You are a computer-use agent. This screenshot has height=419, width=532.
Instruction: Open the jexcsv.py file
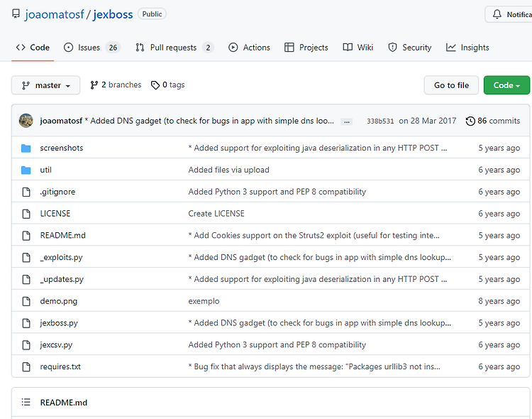pyautogui.click(x=56, y=345)
